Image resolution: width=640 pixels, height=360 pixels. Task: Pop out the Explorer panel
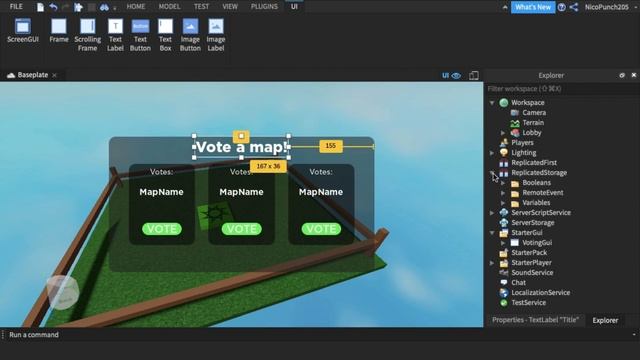pyautogui.click(x=622, y=75)
